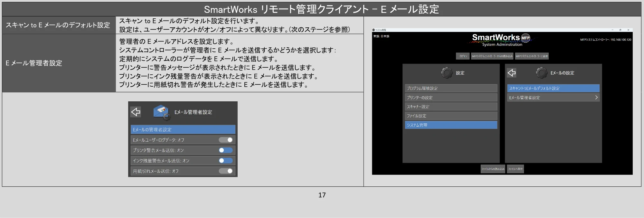The width and height of the screenshot is (644, 218).
Task: Close the システム管理 window
Action: [628, 30]
